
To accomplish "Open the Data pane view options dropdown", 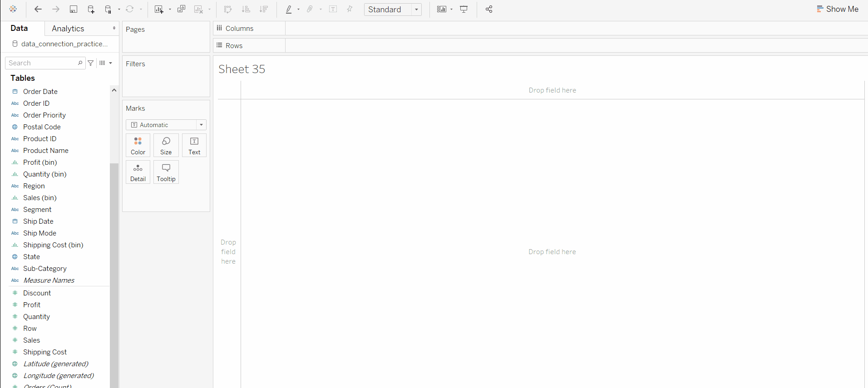I will point(105,63).
